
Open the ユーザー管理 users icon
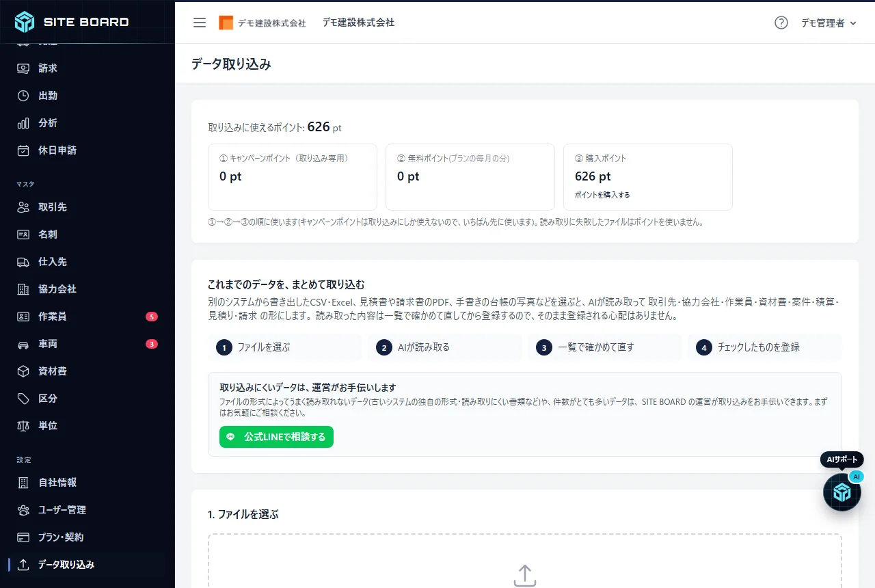coord(24,510)
